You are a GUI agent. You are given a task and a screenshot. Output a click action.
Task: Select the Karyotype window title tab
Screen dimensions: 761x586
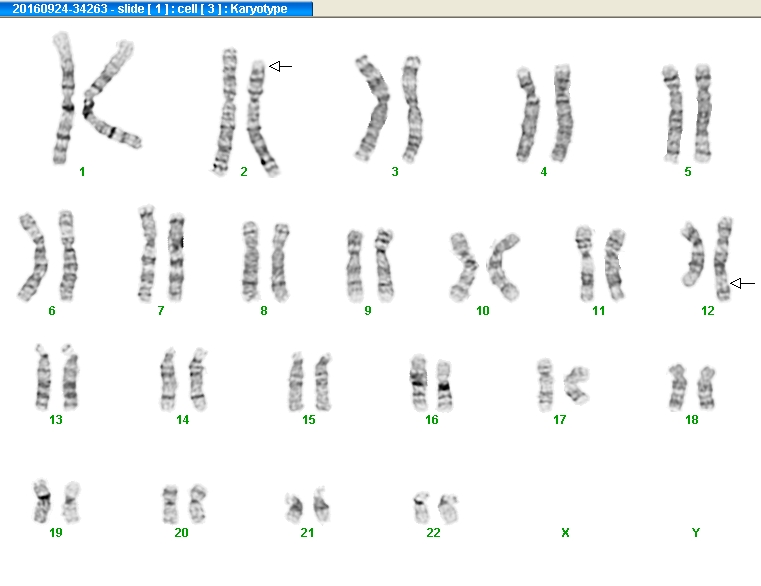156,8
